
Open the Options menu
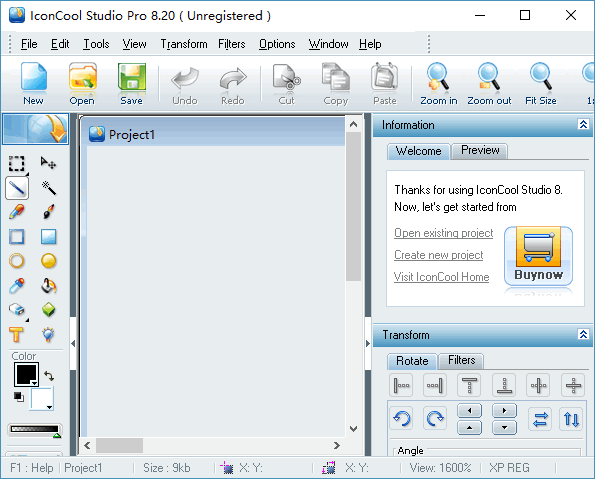(277, 44)
